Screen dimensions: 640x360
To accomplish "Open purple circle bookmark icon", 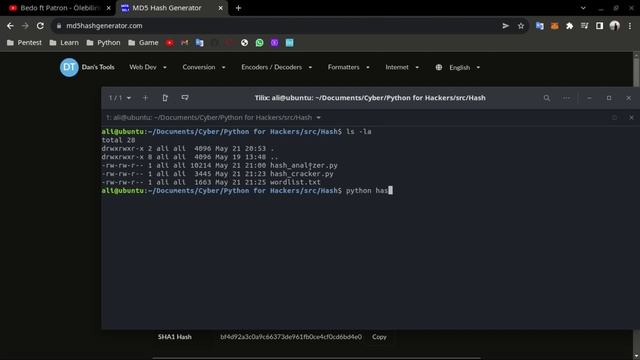I will click(x=274, y=42).
